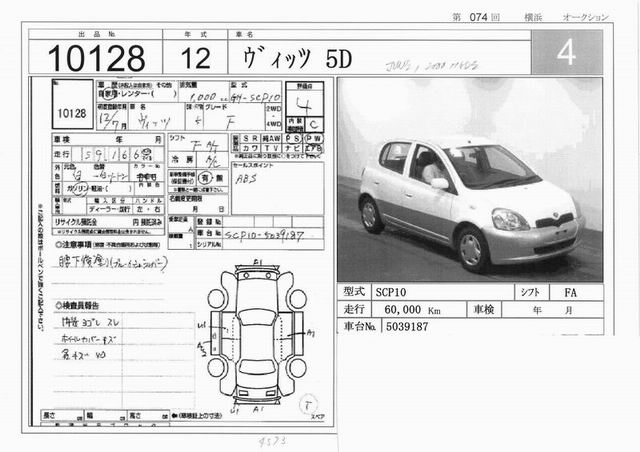Click the handwritten grade letter F
Image resolution: width=640 pixels, height=452 pixels.
click(231, 121)
